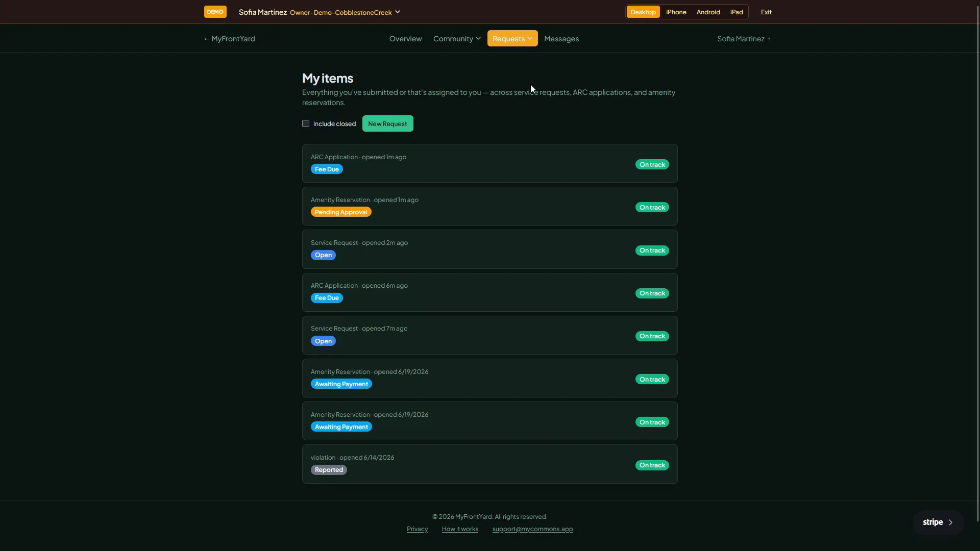Image resolution: width=980 pixels, height=551 pixels.
Task: Click the support@mycommons.app email link
Action: coord(532,529)
